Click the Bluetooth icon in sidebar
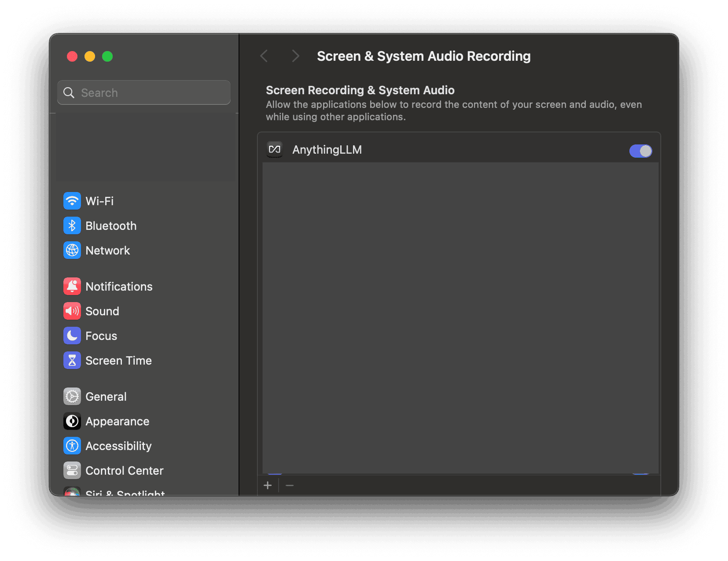This screenshot has width=728, height=561. pos(72,226)
